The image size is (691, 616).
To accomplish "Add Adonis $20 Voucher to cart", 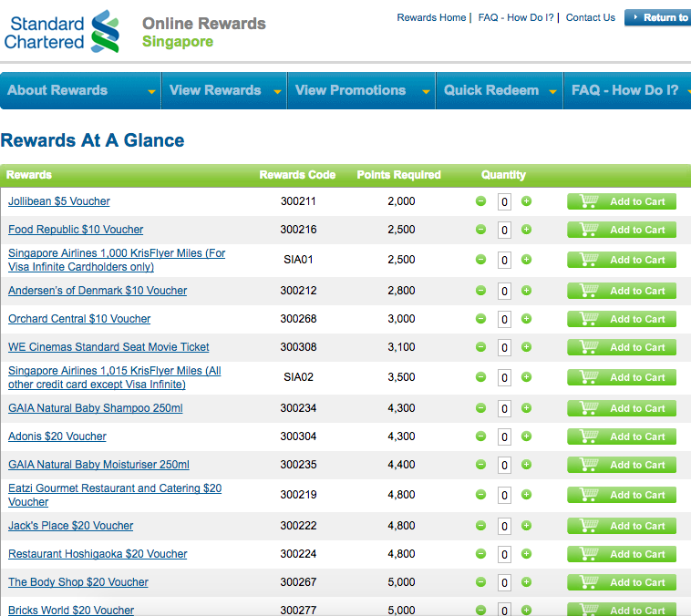I will (622, 436).
